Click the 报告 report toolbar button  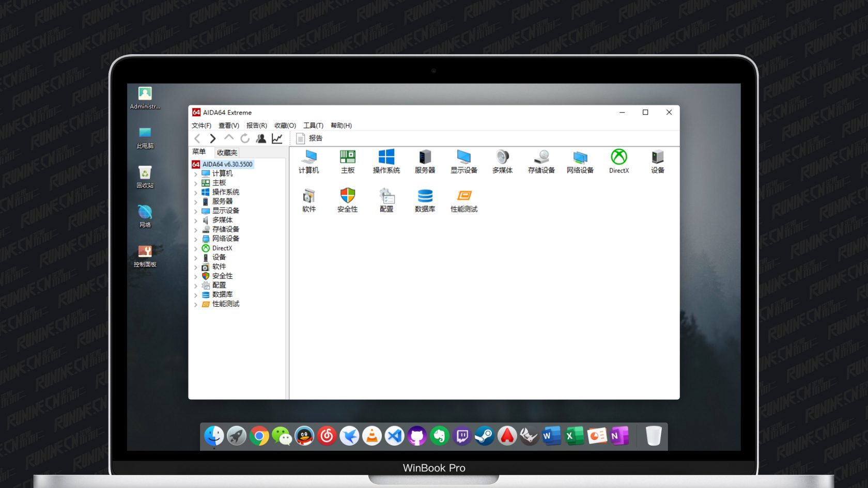tap(309, 138)
